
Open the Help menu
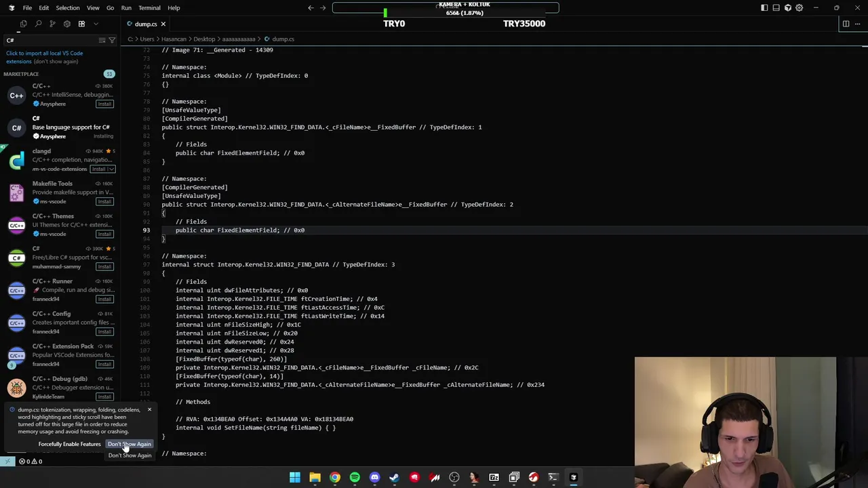point(174,7)
